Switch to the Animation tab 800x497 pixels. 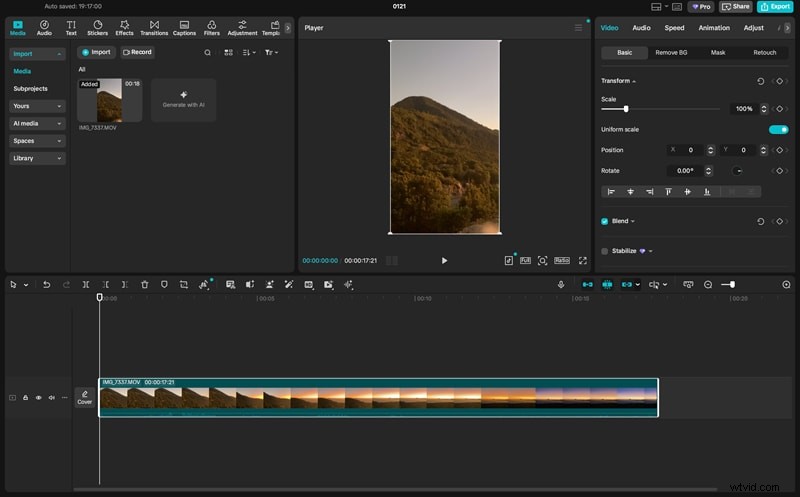714,28
